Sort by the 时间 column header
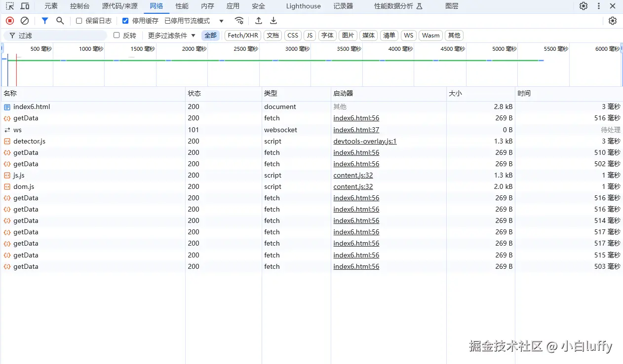This screenshot has height=364, width=623. [569, 93]
